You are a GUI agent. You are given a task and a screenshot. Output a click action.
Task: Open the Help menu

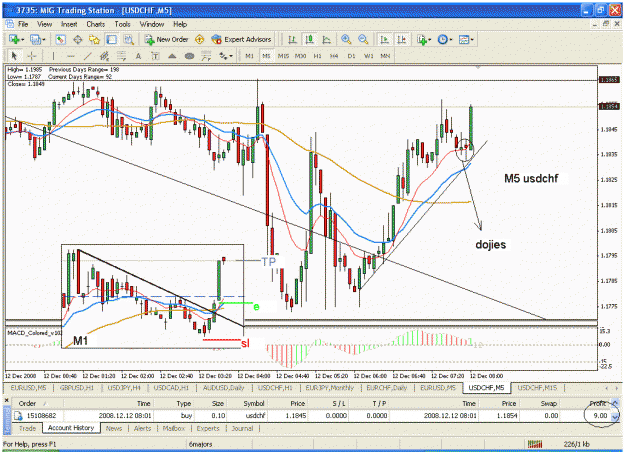(x=180, y=24)
